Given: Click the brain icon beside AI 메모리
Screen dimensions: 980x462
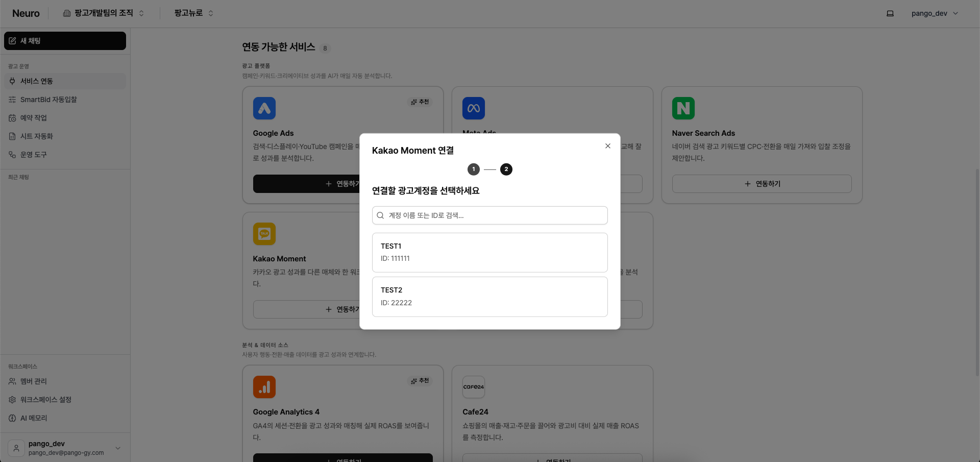Looking at the screenshot, I should pos(12,418).
